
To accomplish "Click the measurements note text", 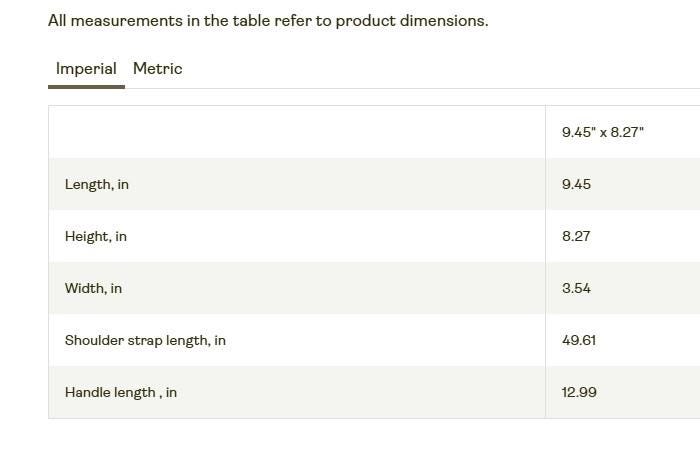I will coord(268,21).
